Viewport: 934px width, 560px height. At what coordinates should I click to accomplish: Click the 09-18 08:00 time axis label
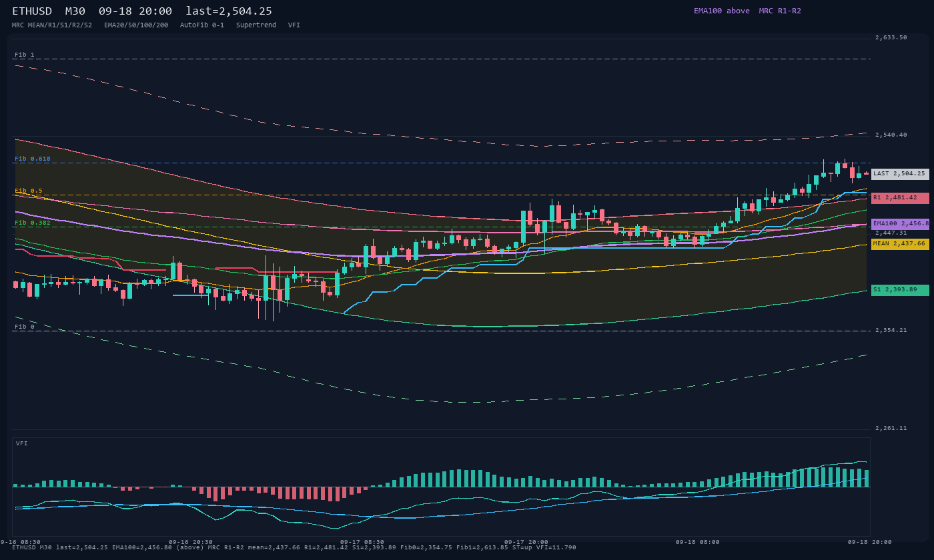coord(698,542)
